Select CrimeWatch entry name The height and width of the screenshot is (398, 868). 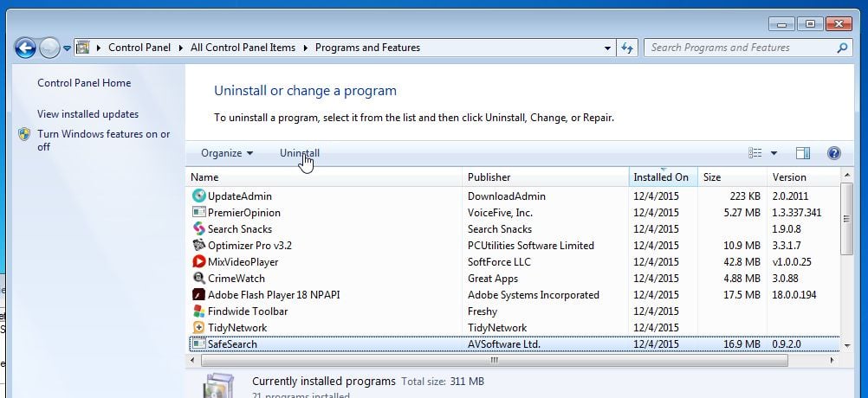236,279
